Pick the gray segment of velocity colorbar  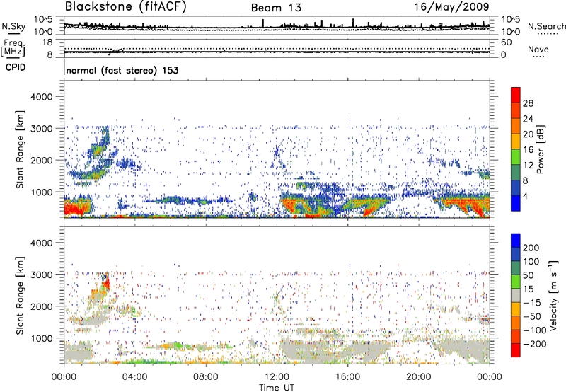pyautogui.click(x=516, y=296)
